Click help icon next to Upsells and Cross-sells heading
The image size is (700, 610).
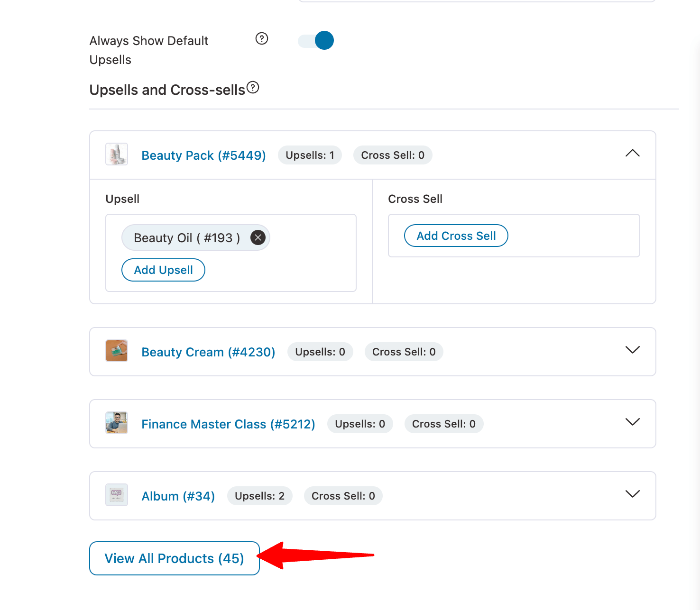click(x=253, y=87)
